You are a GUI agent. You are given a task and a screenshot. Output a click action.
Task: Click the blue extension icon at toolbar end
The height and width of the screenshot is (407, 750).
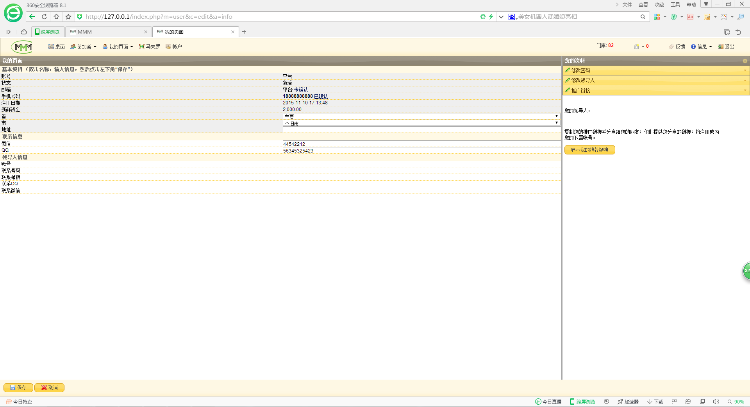click(741, 17)
